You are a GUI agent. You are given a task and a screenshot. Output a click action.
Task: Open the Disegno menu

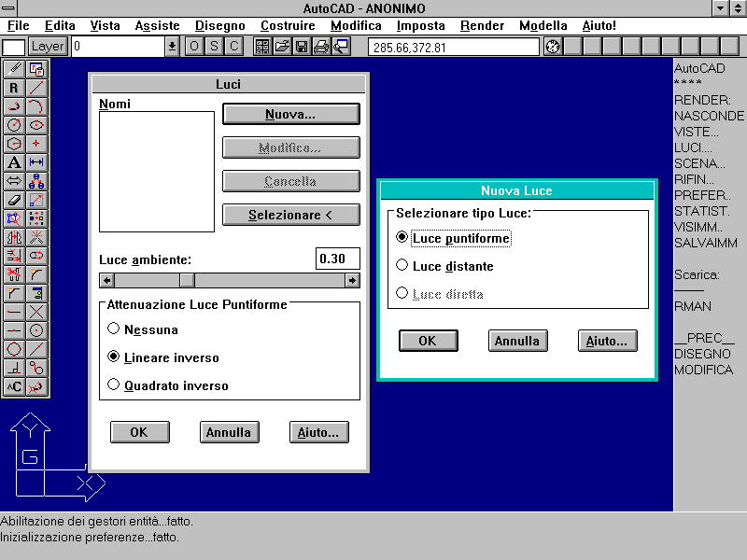pos(220,26)
